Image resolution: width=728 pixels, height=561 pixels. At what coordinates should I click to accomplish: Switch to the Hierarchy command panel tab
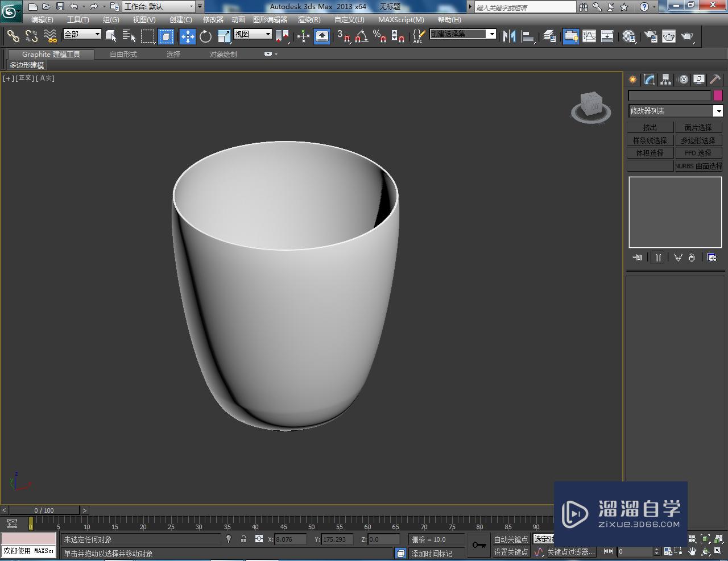665,80
